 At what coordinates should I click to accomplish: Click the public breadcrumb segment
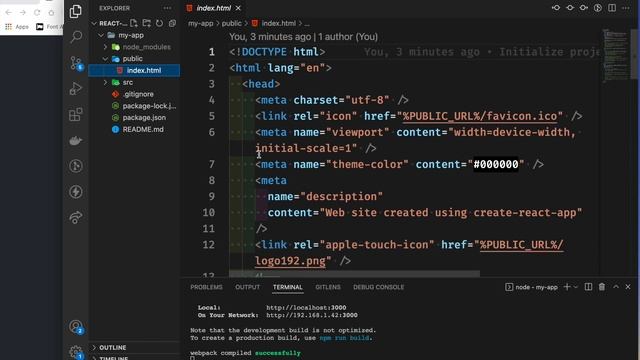click(x=231, y=23)
